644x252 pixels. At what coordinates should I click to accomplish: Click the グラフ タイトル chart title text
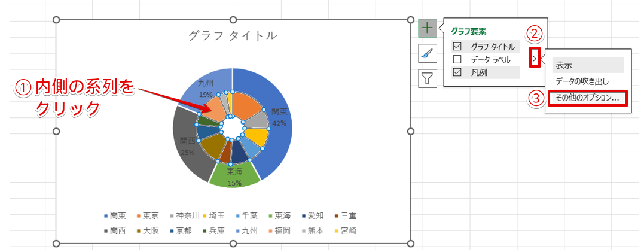tap(233, 35)
